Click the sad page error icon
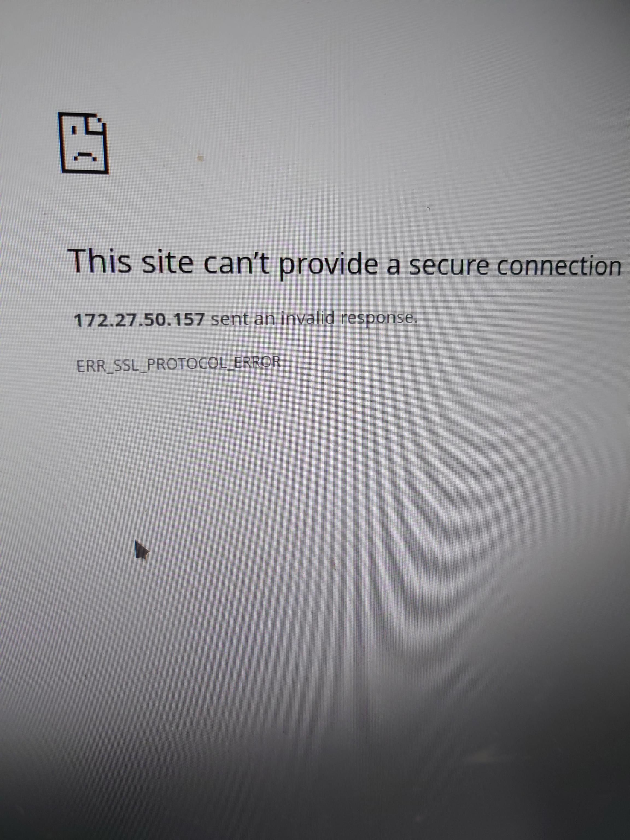This screenshot has height=840, width=630. (84, 143)
